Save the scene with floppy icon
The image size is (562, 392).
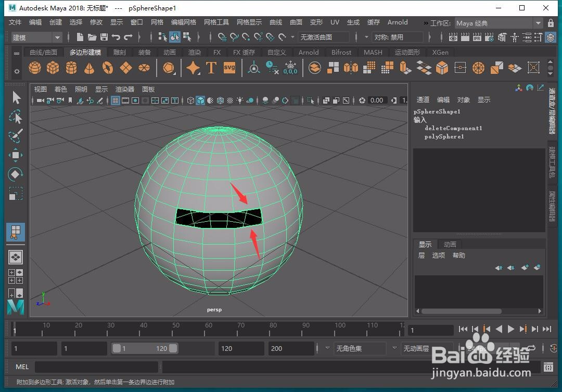[104, 37]
